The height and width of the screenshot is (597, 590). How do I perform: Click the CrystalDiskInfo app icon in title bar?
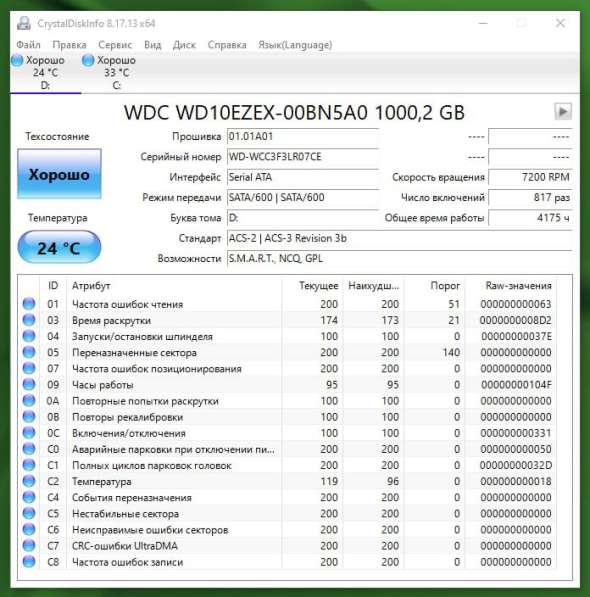pos(24,23)
